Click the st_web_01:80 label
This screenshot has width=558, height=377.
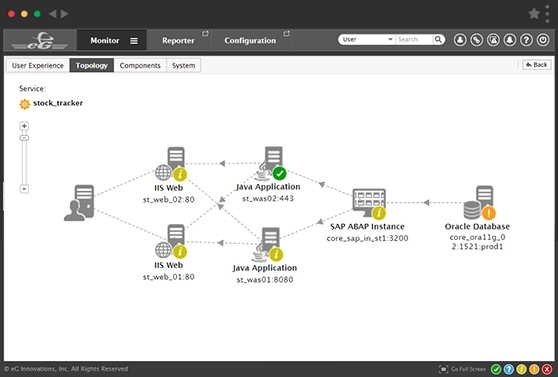169,277
